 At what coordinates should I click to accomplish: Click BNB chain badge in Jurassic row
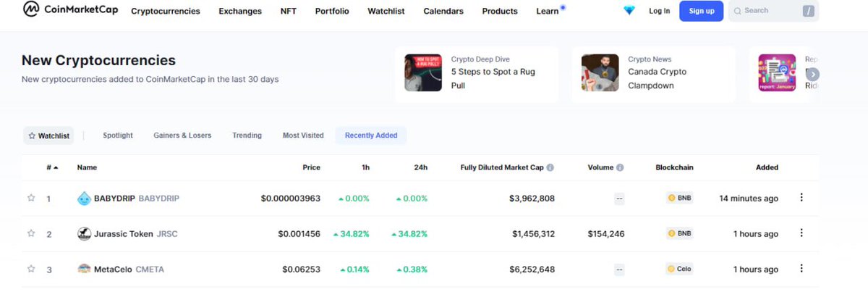tap(679, 233)
